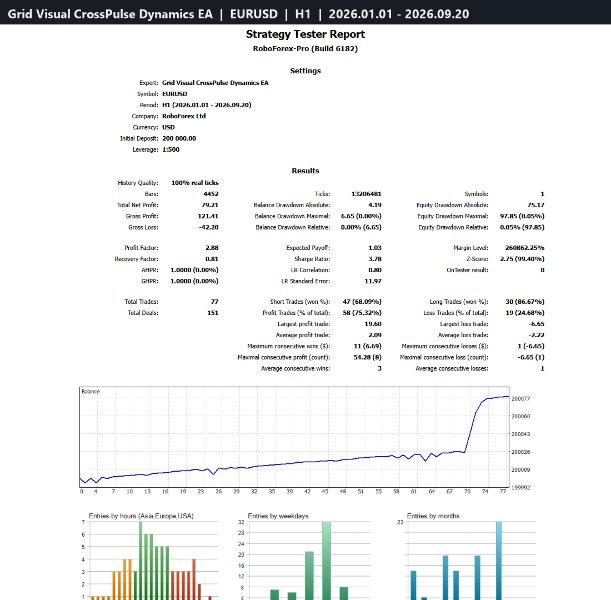Click the 'Entries by weekdays' chart title
611x600 pixels.
(x=278, y=516)
